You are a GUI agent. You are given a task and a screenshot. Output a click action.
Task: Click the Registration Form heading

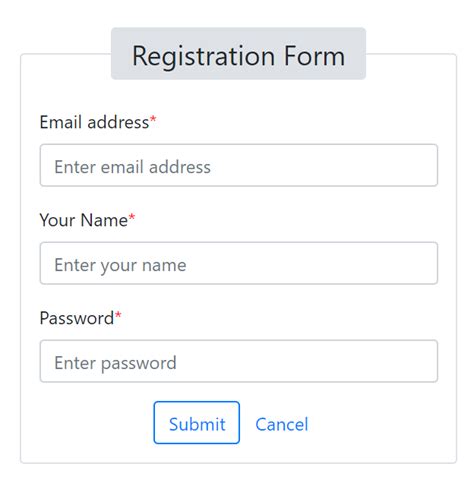pyautogui.click(x=238, y=56)
